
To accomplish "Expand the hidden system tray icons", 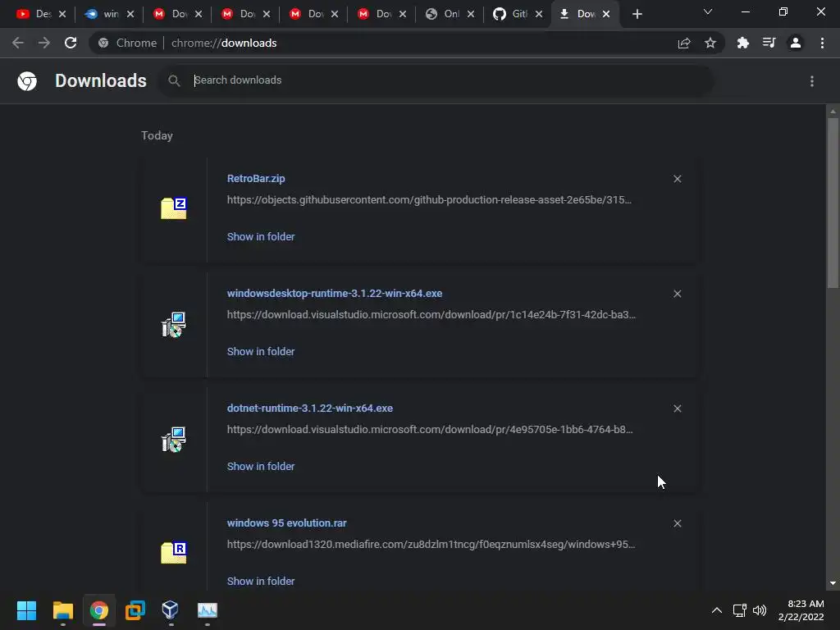I will (717, 610).
